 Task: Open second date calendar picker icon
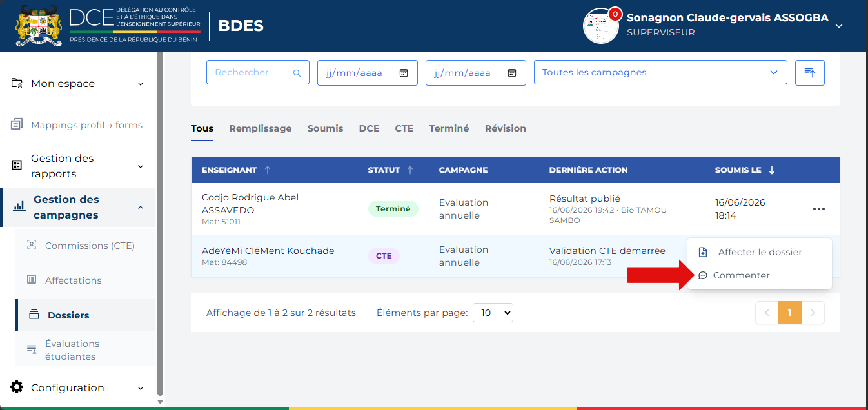coord(512,73)
